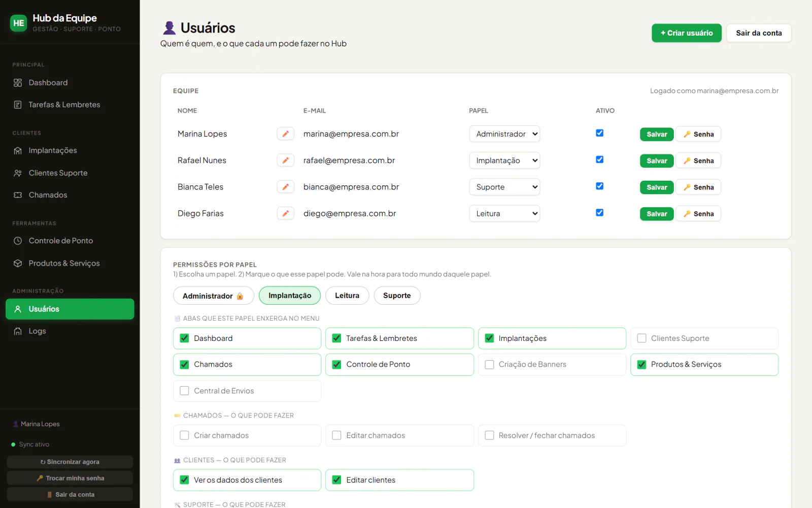Edit Marina Lopes name with pencil icon
This screenshot has width=812, height=508.
point(285,134)
